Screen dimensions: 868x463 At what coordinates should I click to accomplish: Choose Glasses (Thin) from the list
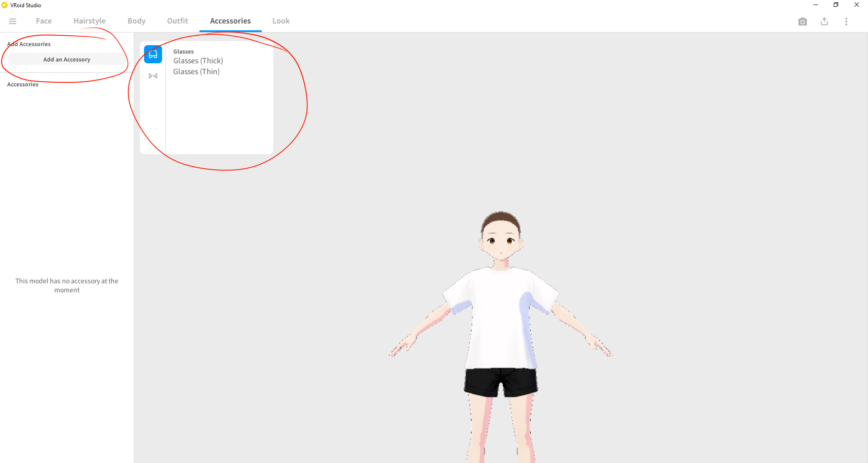196,71
